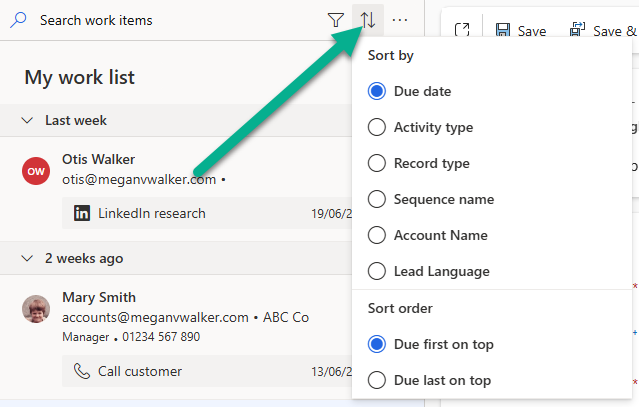Click the pop-out window icon
Image resolution: width=639 pixels, height=407 pixels.
461,31
